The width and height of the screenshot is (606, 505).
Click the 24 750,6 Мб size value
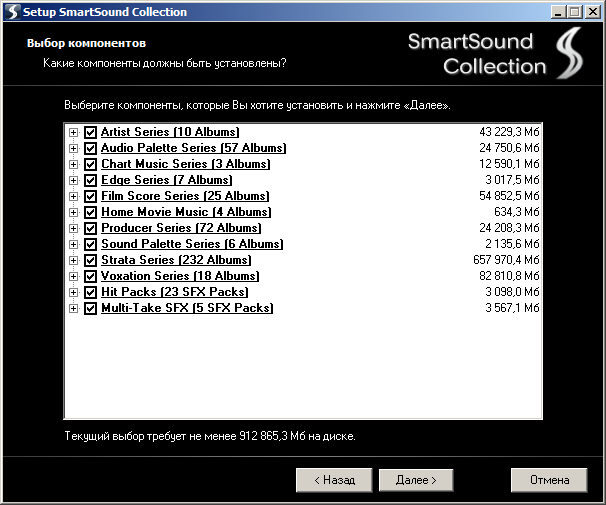[509, 148]
